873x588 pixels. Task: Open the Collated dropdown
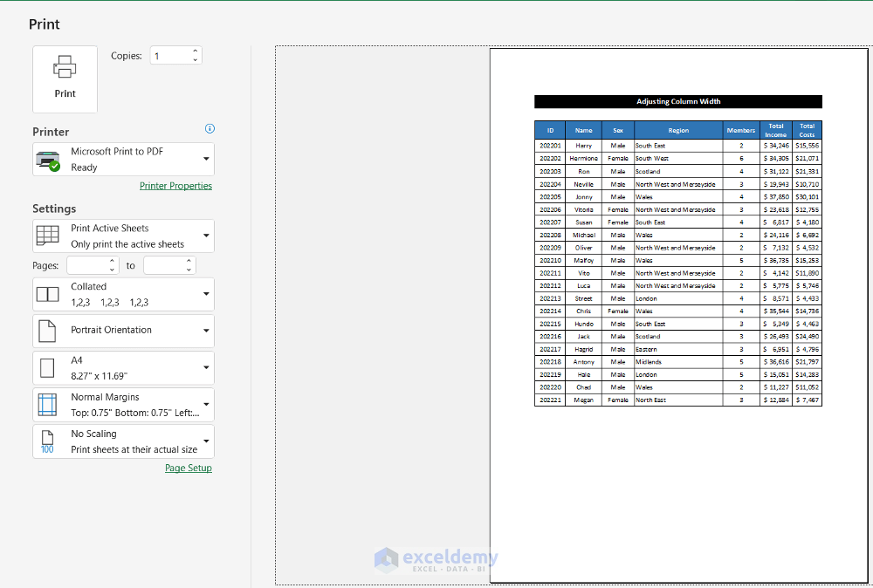(124, 294)
